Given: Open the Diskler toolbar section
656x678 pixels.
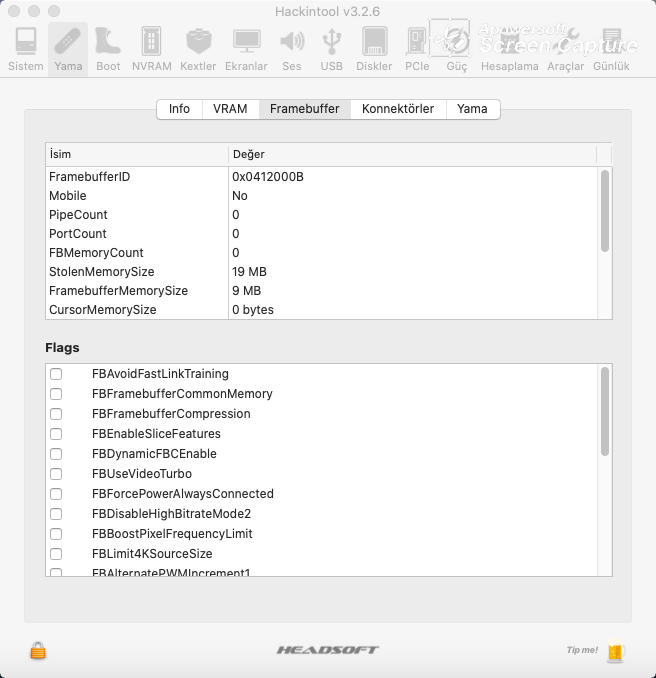Looking at the screenshot, I should [x=374, y=49].
